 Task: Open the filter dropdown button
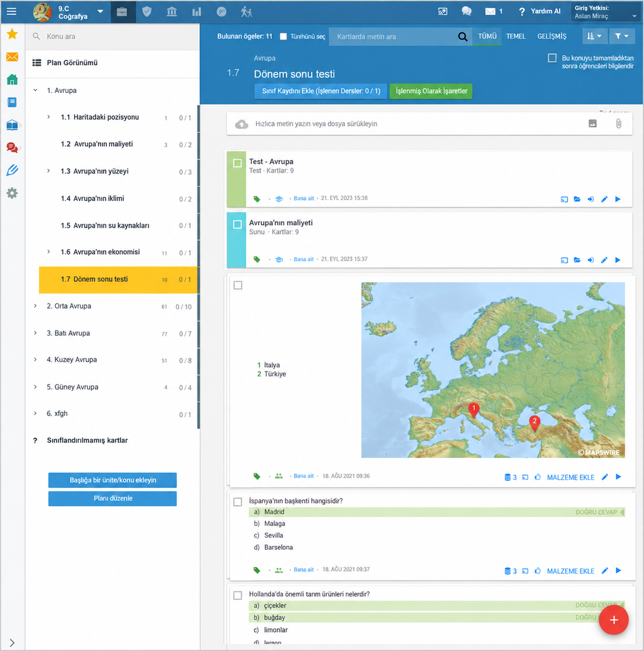point(622,36)
